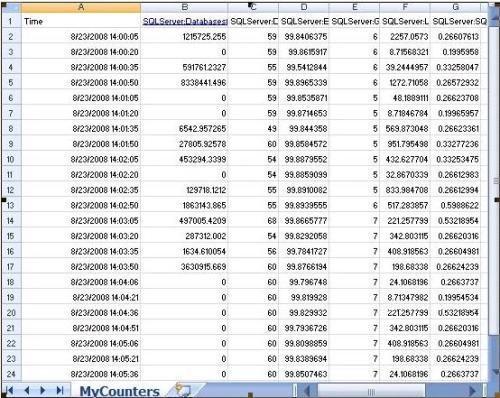Viewport: 500px width, 398px height.
Task: Click the horizontal scrollbar thumb
Action: 371,391
